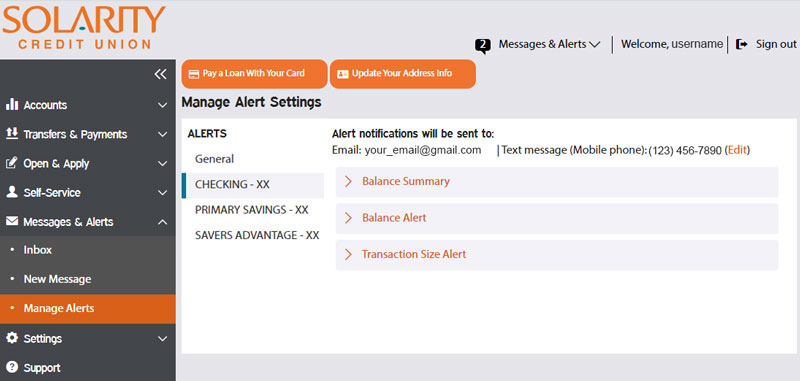
Task: Open Inbox in the sidebar
Action: coord(88,250)
